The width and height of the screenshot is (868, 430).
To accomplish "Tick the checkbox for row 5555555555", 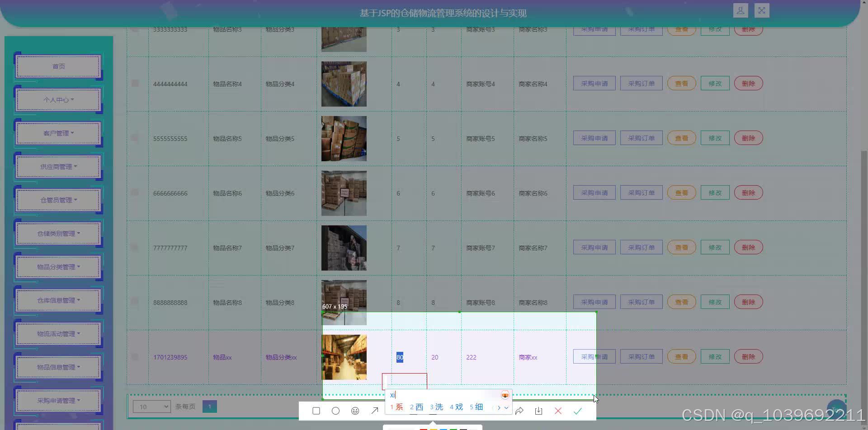I will (135, 138).
